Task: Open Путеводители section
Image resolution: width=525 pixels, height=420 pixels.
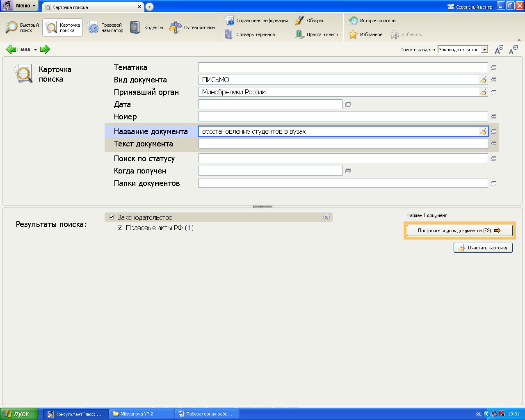Action: tap(192, 27)
